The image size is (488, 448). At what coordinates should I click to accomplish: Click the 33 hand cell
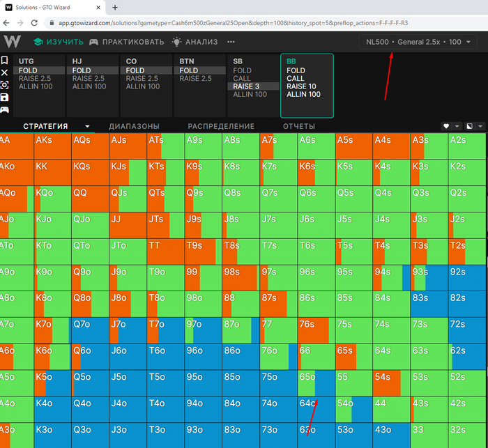pos(429,435)
